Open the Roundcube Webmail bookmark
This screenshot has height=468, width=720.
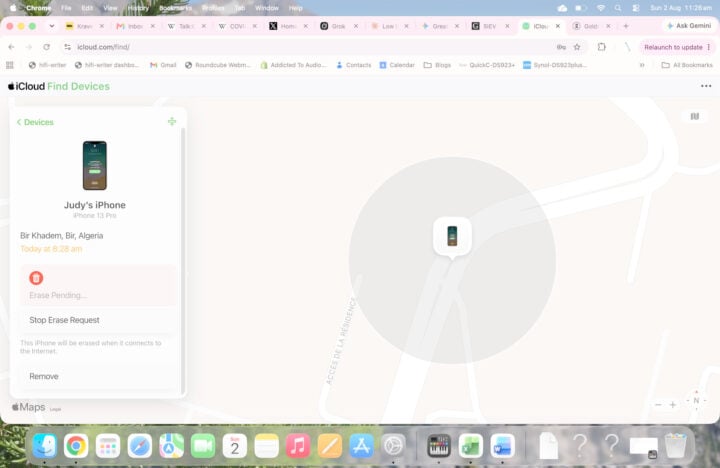[218, 65]
